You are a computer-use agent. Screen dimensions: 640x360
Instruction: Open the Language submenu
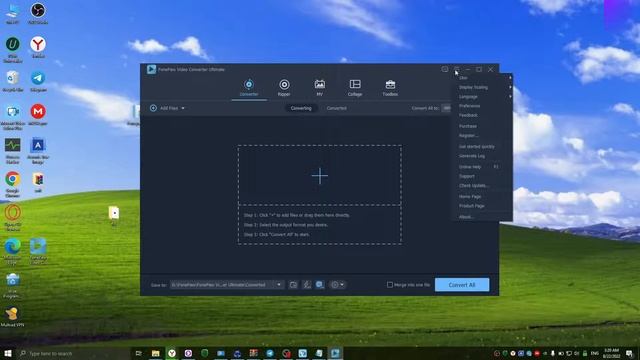point(482,97)
